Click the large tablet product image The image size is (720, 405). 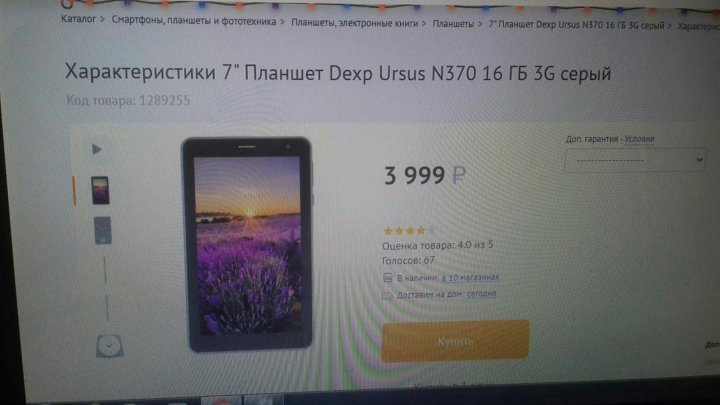(248, 244)
